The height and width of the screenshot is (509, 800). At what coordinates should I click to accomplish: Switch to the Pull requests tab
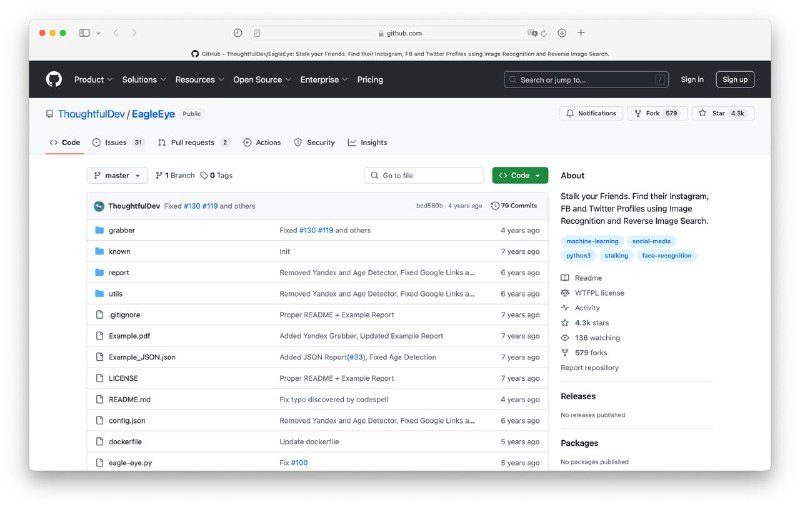(194, 143)
